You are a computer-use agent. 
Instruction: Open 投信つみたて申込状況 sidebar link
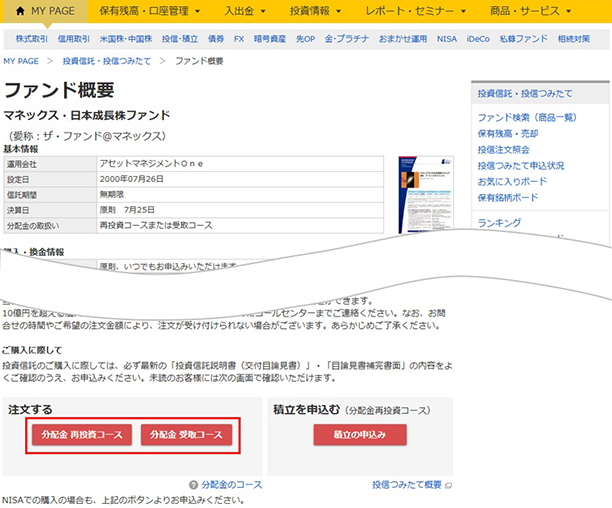(x=521, y=165)
